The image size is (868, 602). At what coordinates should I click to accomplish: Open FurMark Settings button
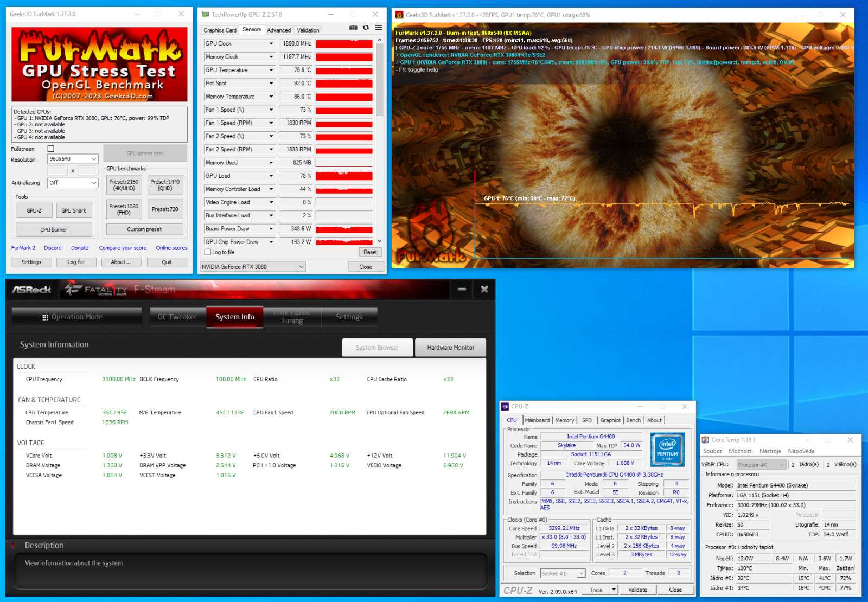31,262
